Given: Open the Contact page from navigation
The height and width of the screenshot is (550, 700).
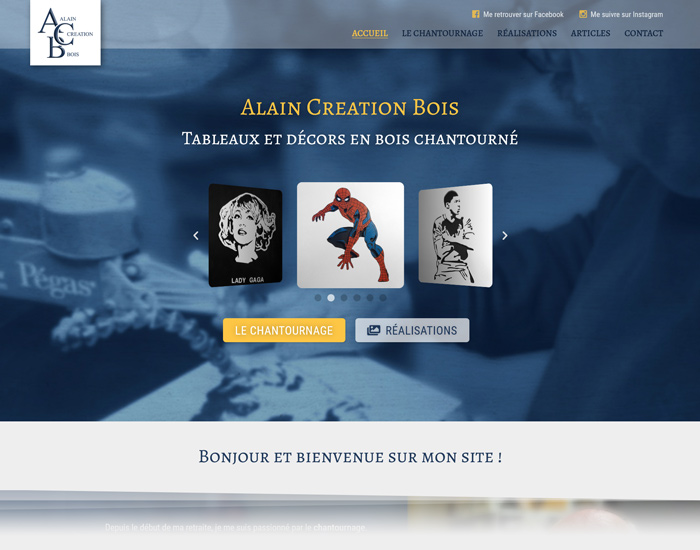Looking at the screenshot, I should pos(643,33).
